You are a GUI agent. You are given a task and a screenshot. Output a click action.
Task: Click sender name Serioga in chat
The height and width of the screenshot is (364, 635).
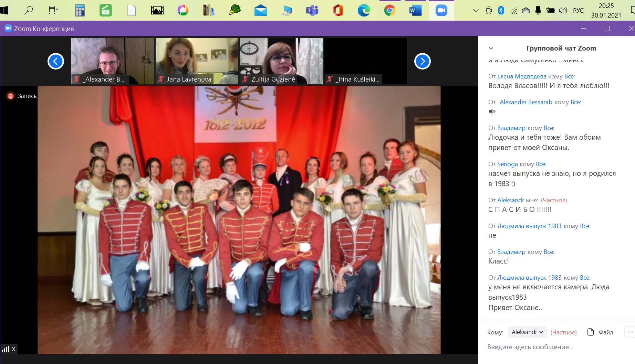507,164
